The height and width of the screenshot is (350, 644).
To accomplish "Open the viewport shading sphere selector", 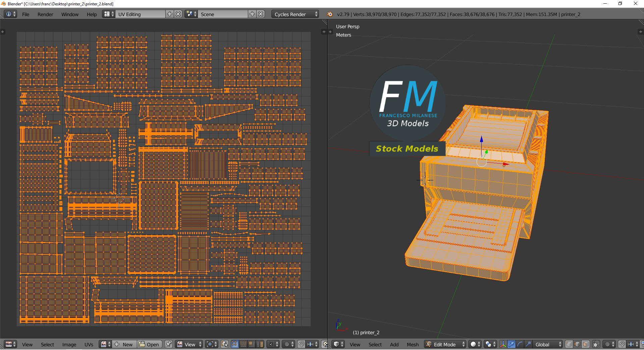I will pos(475,344).
